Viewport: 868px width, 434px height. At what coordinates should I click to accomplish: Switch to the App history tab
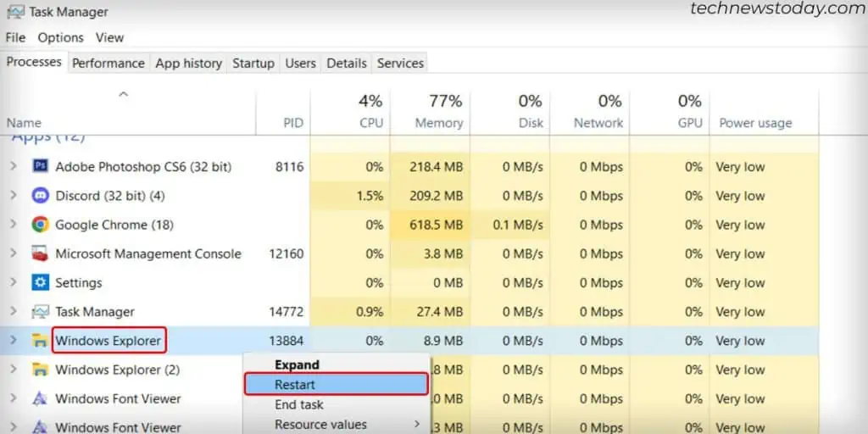click(x=189, y=63)
